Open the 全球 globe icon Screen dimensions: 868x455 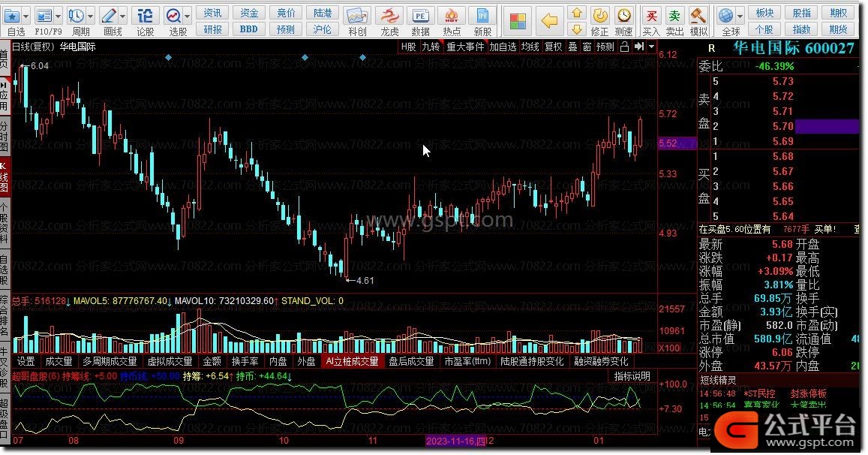(725, 16)
